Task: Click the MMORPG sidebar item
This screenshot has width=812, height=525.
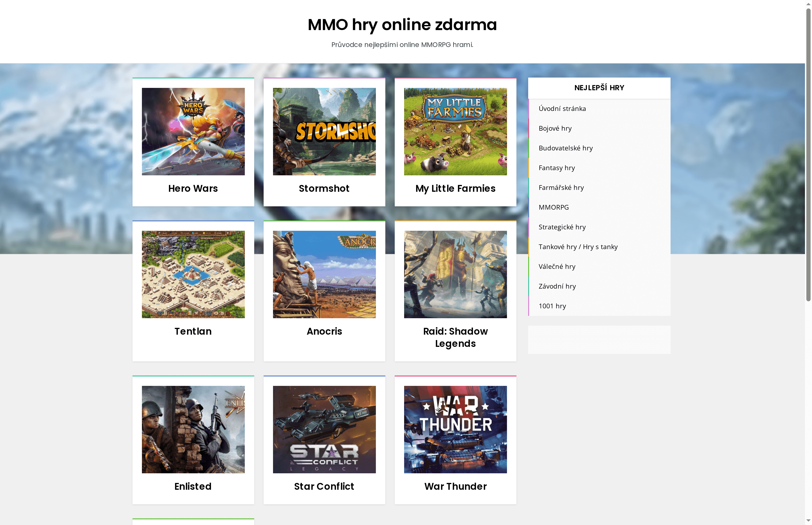Action: coord(553,207)
